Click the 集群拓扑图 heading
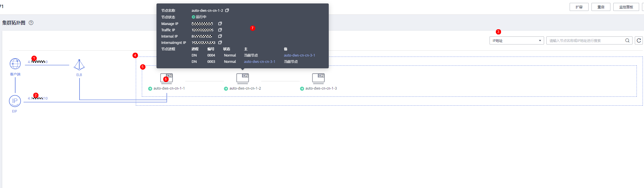Image resolution: width=644 pixels, height=188 pixels. coord(14,23)
